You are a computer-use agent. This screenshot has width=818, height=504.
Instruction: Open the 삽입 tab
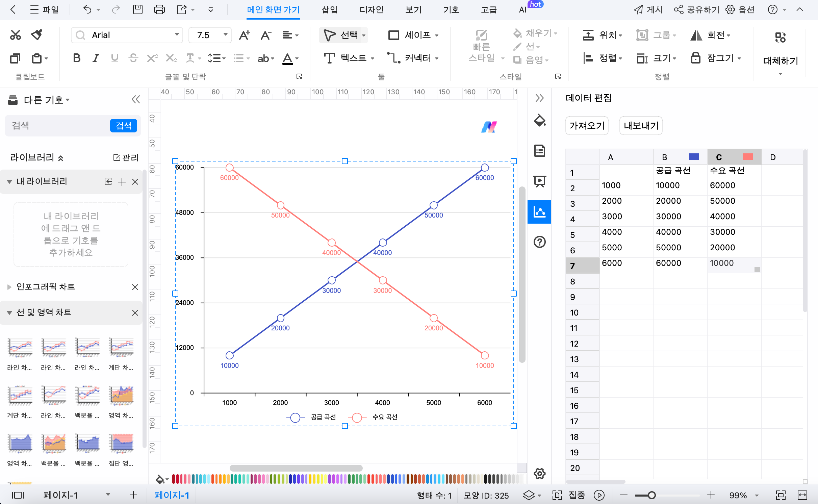pyautogui.click(x=330, y=9)
